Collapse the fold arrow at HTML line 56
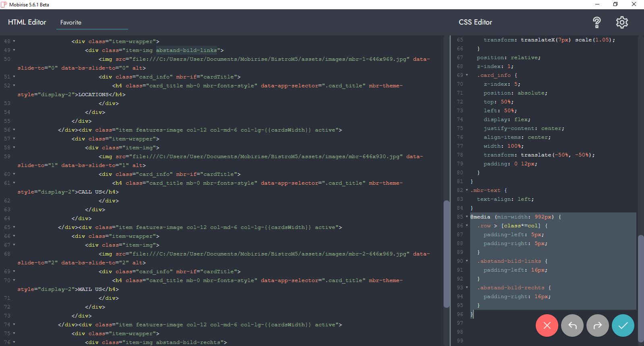The height and width of the screenshot is (346, 644). point(14,130)
